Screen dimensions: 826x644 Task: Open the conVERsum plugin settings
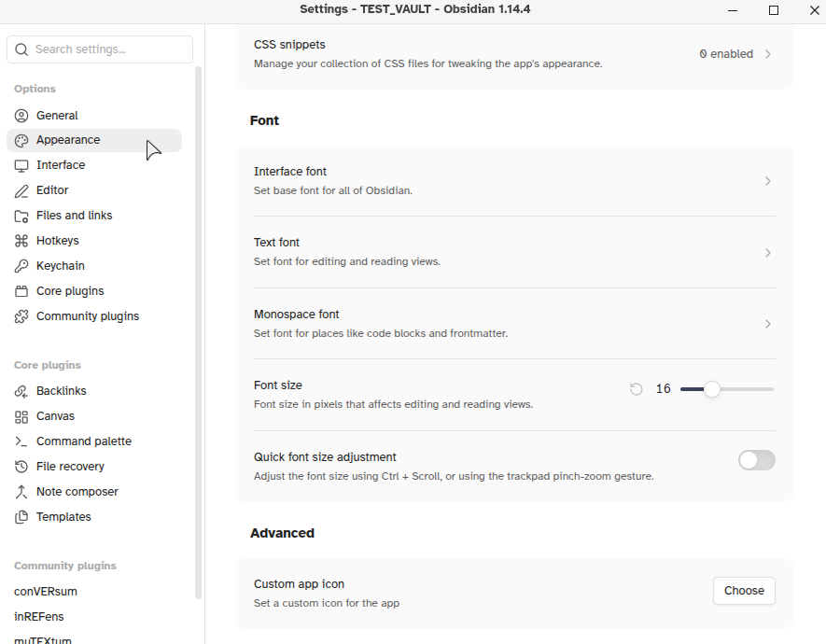(94, 592)
